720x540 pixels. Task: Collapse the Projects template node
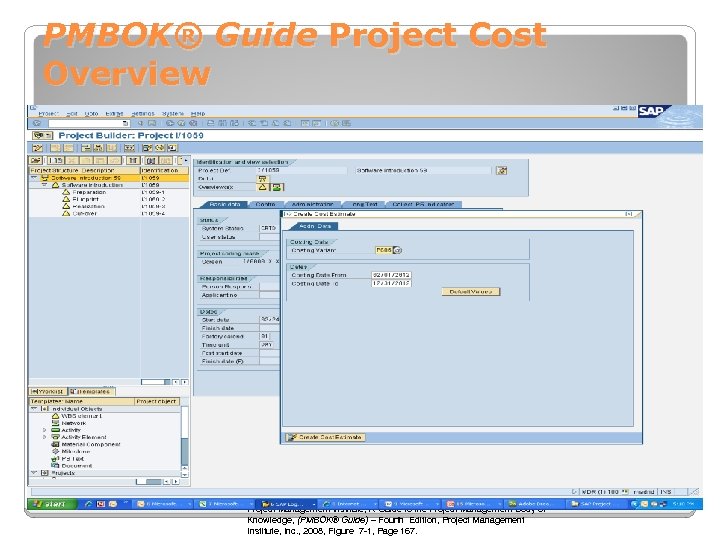coord(34,472)
